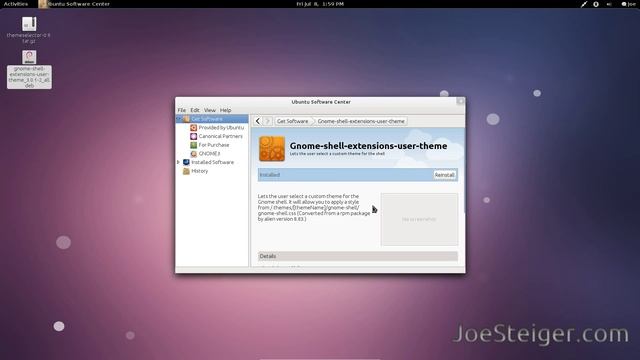Collapse the Get Software tree arrow
Image resolution: width=640 pixels, height=360 pixels.
178,119
